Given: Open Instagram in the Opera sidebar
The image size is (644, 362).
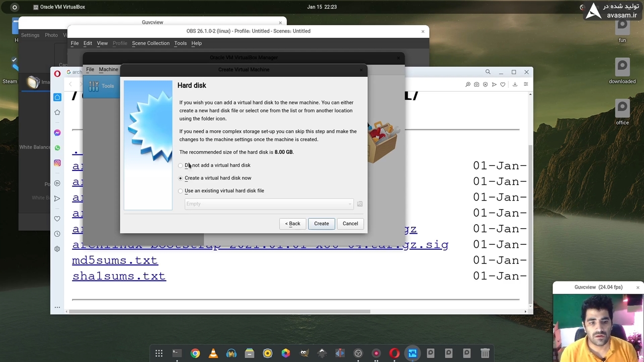Looking at the screenshot, I should pyautogui.click(x=57, y=163).
